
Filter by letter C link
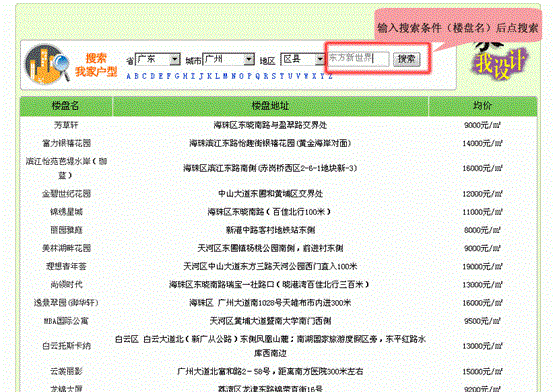(144, 76)
